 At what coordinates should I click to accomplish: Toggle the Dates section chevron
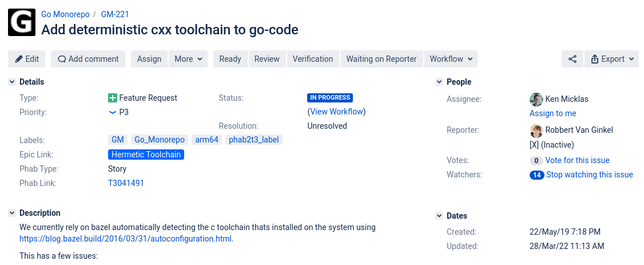click(439, 216)
